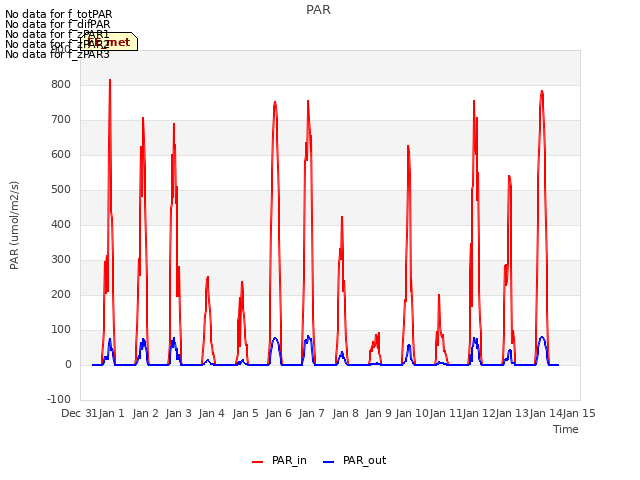Click the y-axis tick label 700
This screenshot has width=640, height=480.
[61, 120]
